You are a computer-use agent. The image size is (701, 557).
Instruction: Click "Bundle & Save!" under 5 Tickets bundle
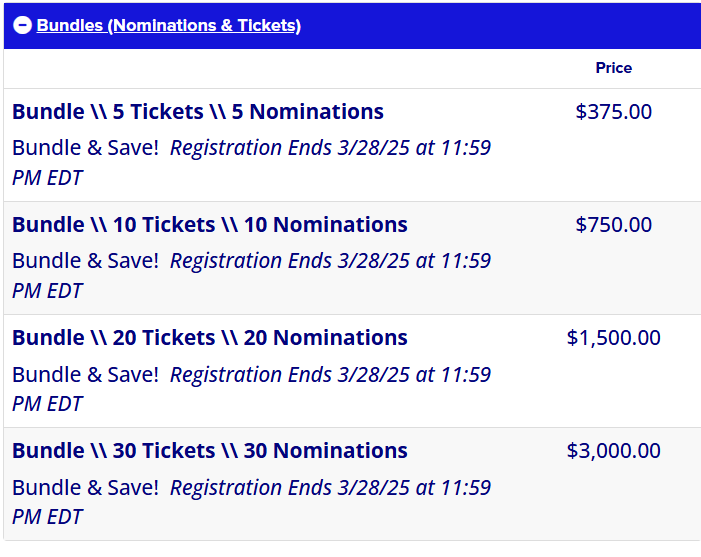(x=85, y=148)
